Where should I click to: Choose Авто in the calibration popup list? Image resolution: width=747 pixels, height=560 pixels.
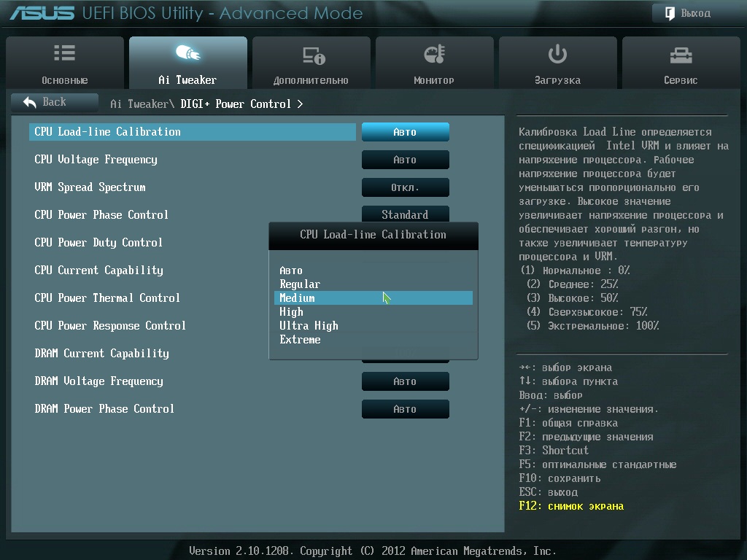[x=373, y=271]
